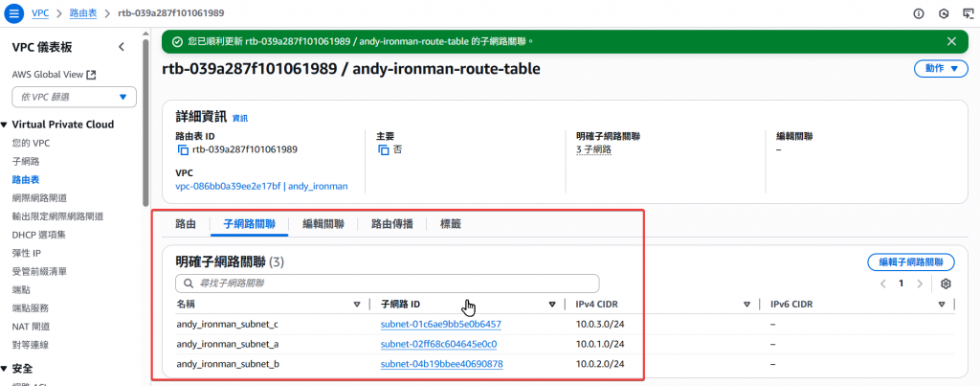Go to 端點 in the sidebar

pyautogui.click(x=21, y=289)
